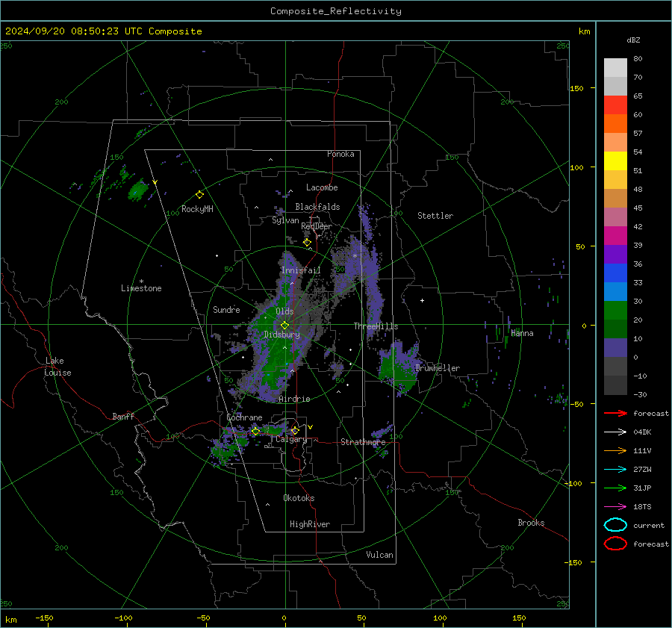Click the Sylvan label
The height and width of the screenshot is (628, 672).
coord(285,220)
